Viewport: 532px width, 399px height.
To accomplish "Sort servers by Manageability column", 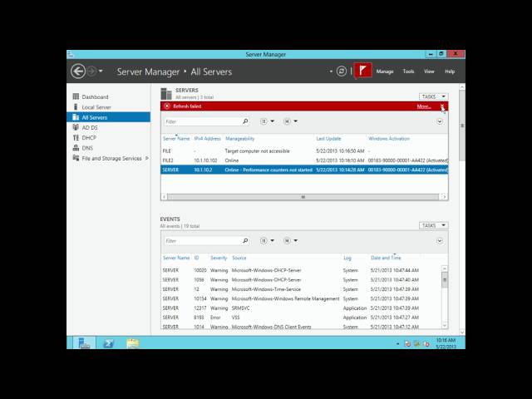I will (x=240, y=139).
